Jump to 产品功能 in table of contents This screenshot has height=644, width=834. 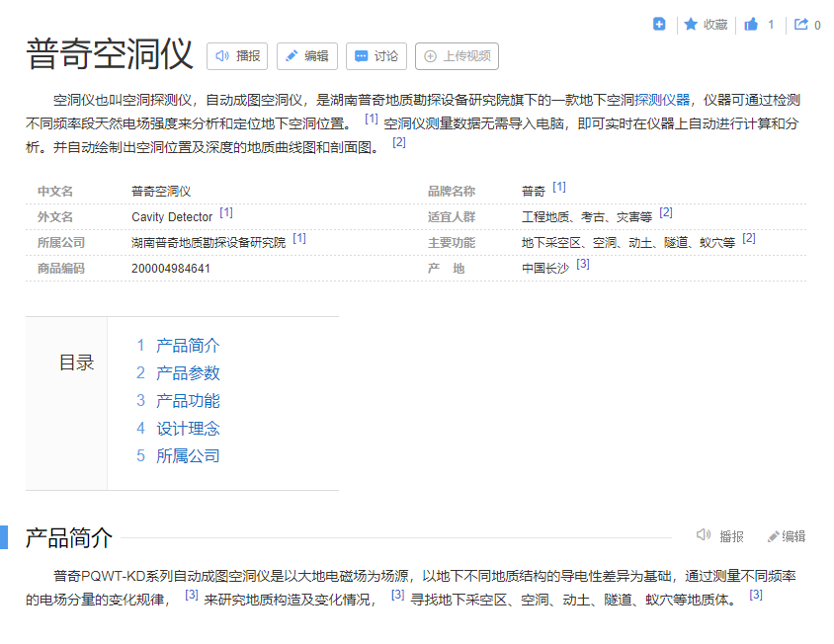click(188, 401)
